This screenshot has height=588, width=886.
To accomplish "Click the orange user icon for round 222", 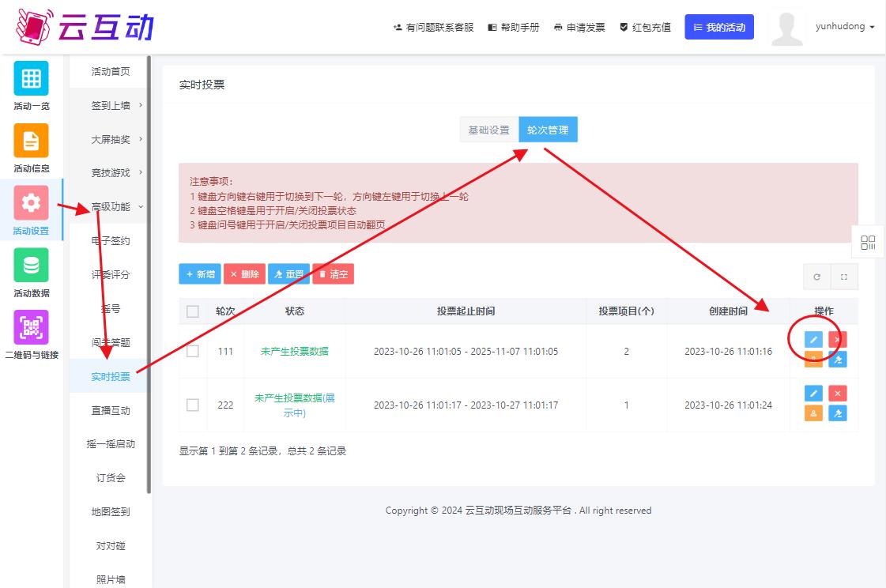I will coord(813,413).
